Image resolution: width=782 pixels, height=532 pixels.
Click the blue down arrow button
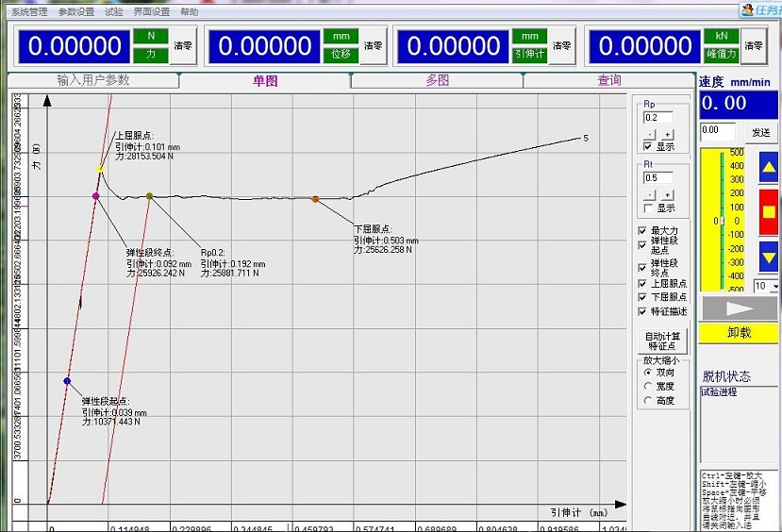pyautogui.click(x=769, y=257)
